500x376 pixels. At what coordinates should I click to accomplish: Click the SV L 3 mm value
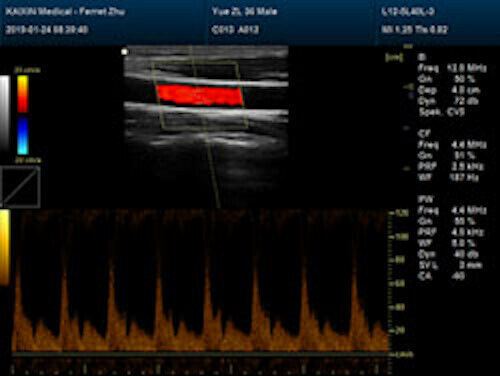[x=471, y=265]
